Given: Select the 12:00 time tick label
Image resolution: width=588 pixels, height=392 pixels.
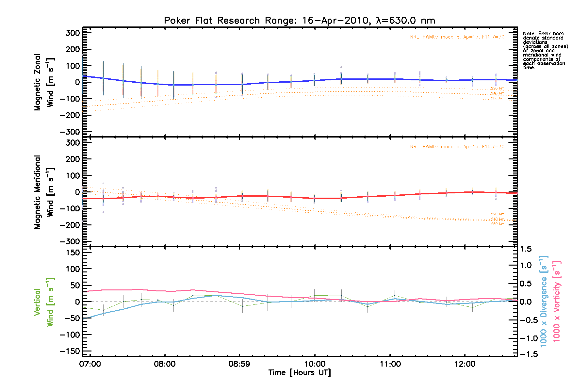Looking at the screenshot, I should click(465, 364).
